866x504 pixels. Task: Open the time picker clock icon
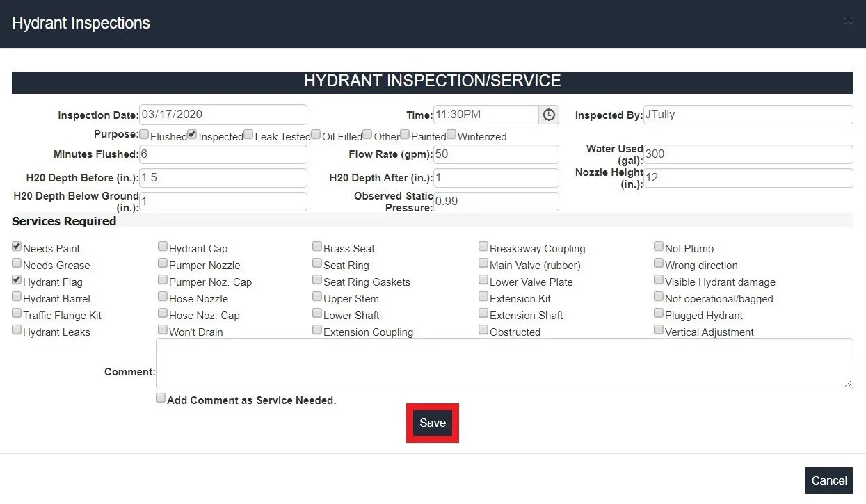(x=549, y=115)
